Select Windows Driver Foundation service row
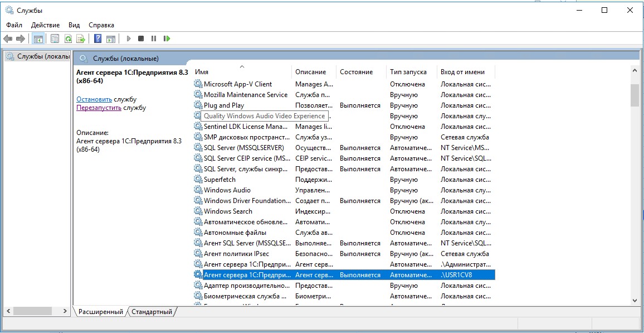 click(x=344, y=201)
